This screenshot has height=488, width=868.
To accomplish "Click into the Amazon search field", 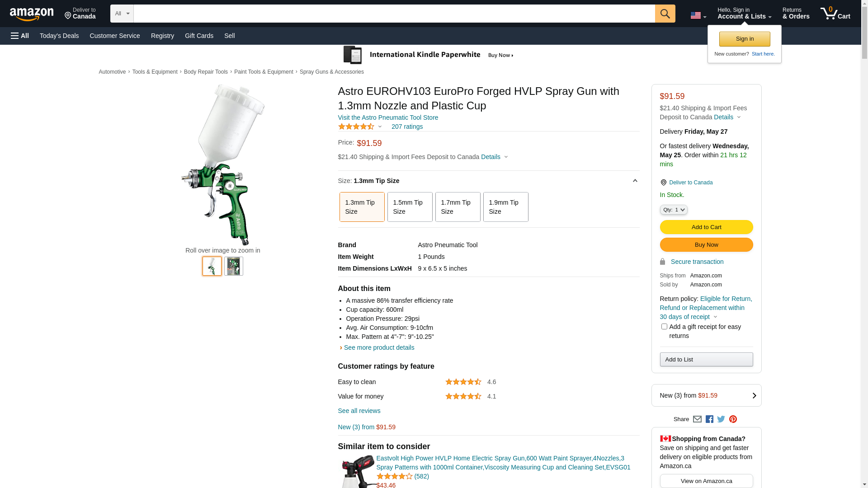I will 394,14.
